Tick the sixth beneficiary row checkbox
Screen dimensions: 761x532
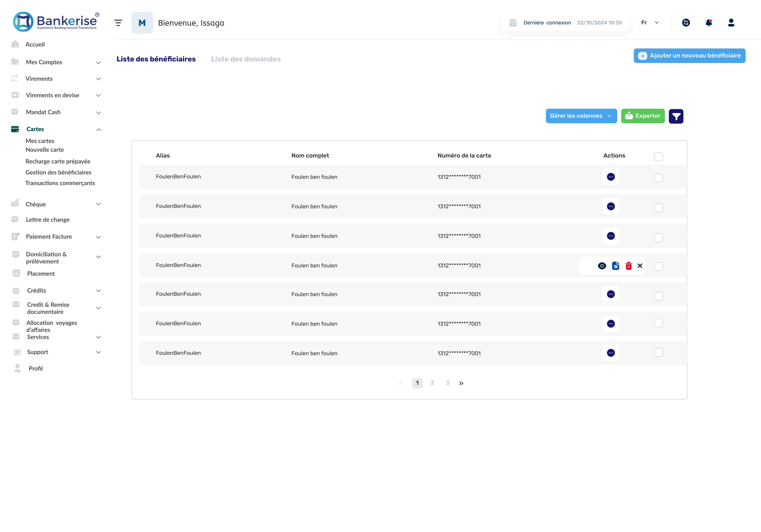659,323
